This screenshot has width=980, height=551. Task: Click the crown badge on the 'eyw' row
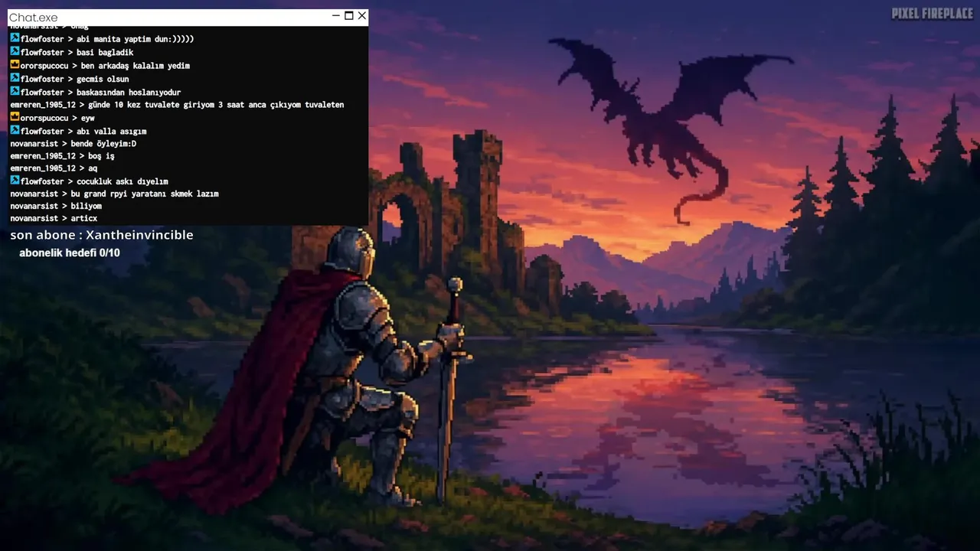[15, 117]
